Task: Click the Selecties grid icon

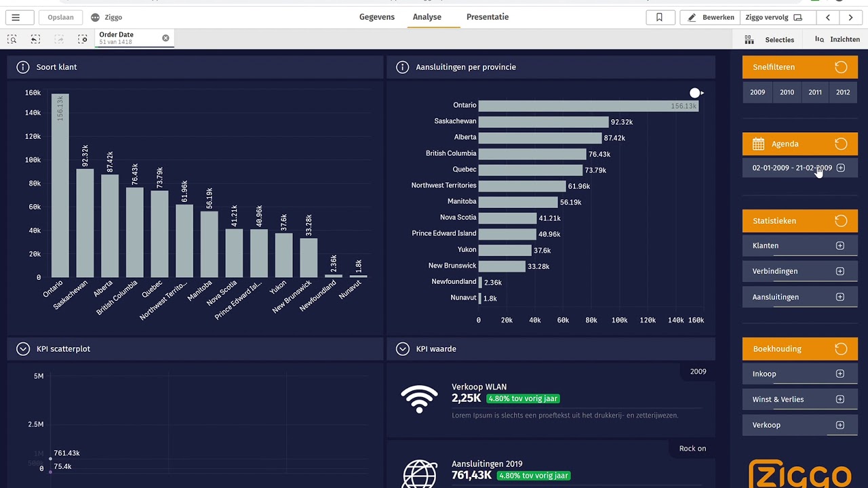Action: [749, 39]
